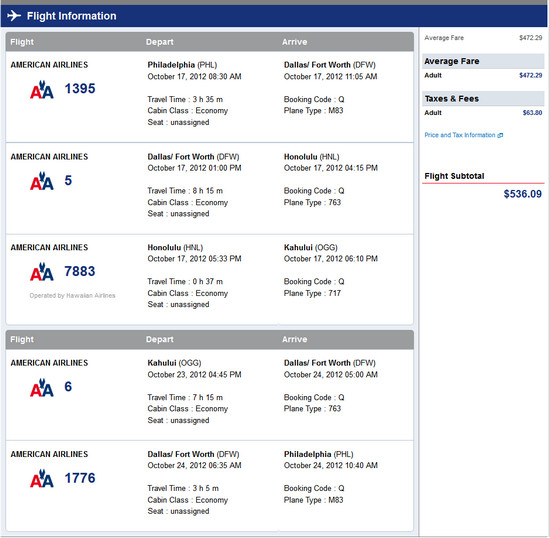The image size is (550, 538).
Task: Click the Depart column header of the outbound table
Action: 160,42
